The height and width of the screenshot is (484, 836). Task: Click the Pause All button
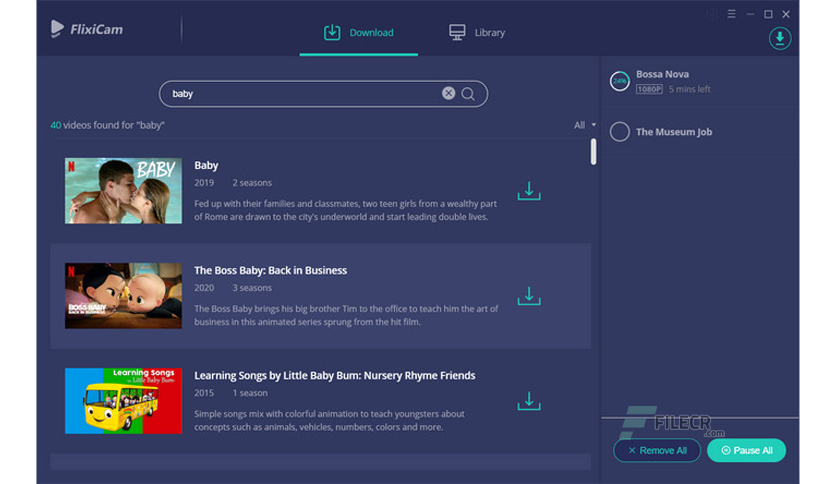tap(746, 450)
